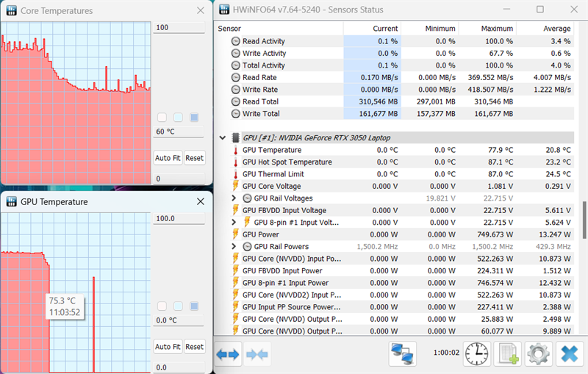588x374 pixels.
Task: Click the Average column header
Action: 545,29
